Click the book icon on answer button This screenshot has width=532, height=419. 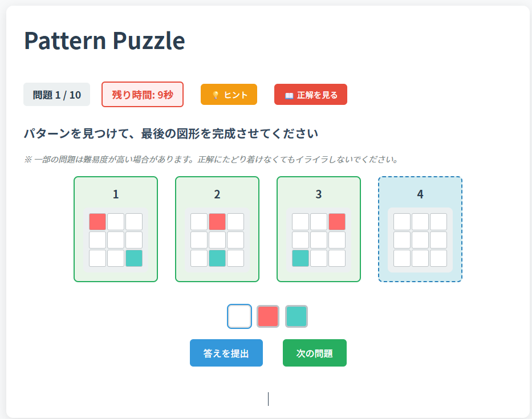(x=289, y=95)
